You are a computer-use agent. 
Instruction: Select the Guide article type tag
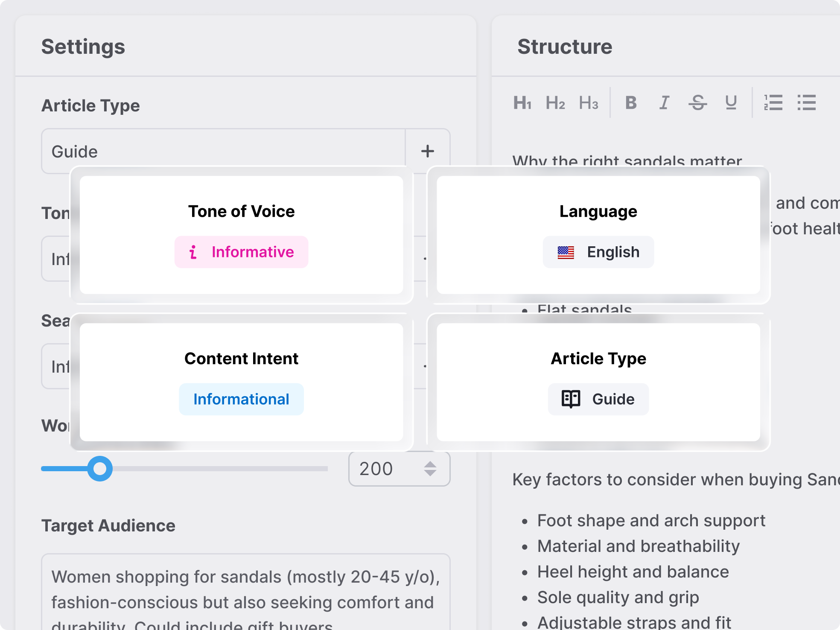pos(598,399)
